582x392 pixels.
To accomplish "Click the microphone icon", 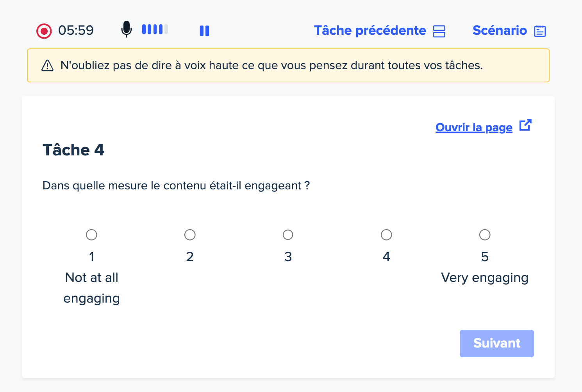I will 126,29.
